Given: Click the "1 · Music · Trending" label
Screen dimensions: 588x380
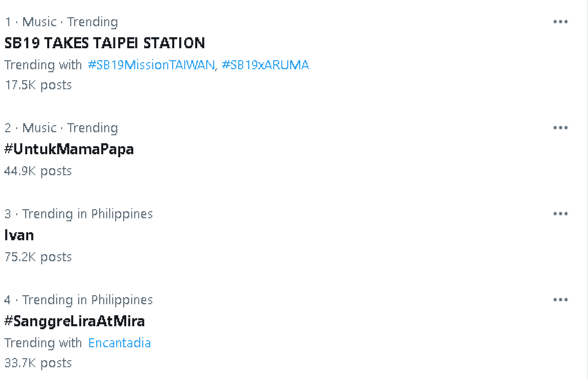Looking at the screenshot, I should [x=61, y=22].
